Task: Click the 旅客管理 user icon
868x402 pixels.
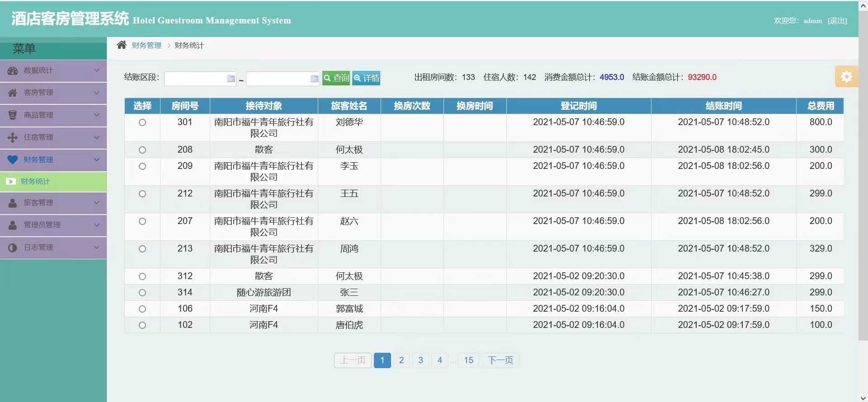Action: point(13,203)
